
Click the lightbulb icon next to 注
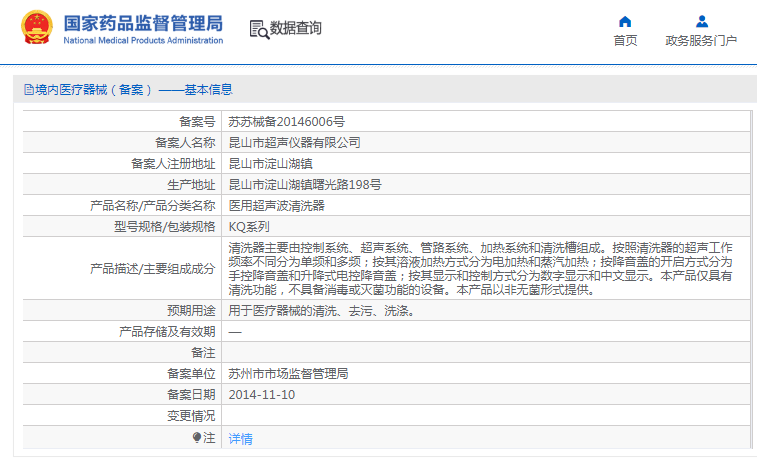coord(196,437)
